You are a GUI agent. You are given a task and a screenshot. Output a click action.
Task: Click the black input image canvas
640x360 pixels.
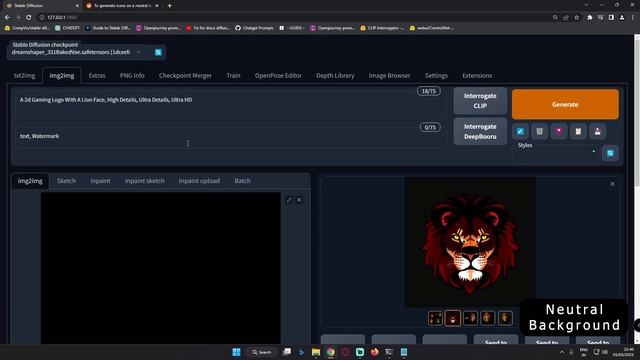tap(160, 268)
